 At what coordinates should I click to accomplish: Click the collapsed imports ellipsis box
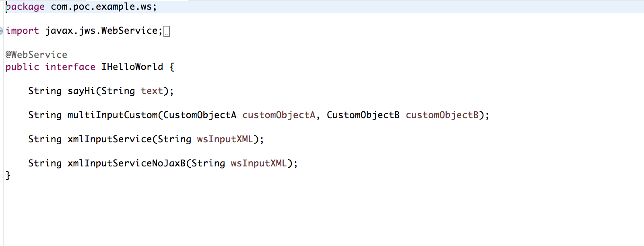pos(167,31)
